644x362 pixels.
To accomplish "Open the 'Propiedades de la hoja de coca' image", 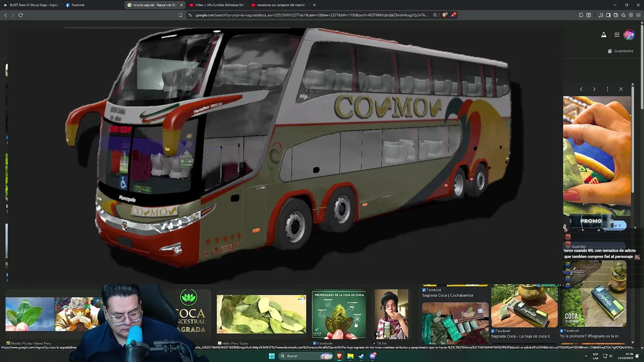I will coord(339,315).
